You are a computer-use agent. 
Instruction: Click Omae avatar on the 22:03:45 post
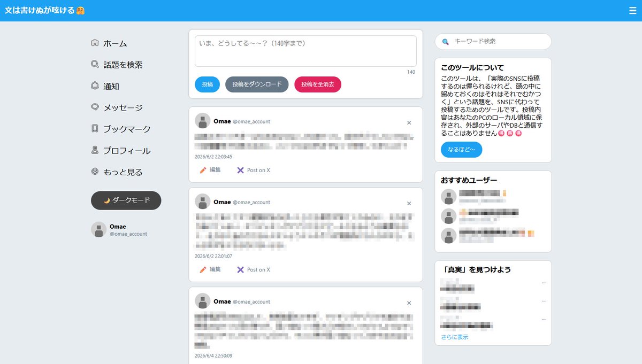202,121
